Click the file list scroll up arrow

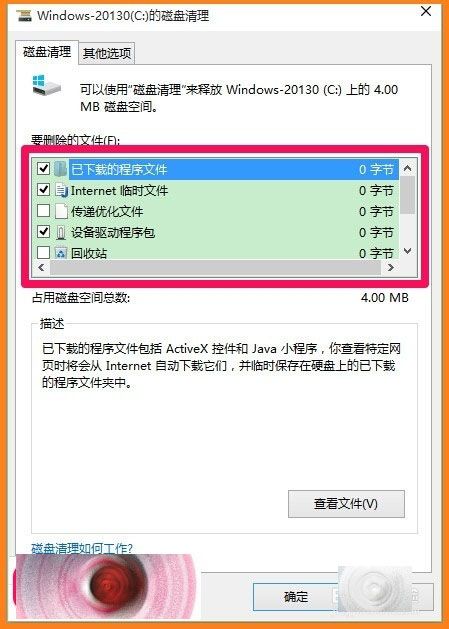(x=408, y=168)
